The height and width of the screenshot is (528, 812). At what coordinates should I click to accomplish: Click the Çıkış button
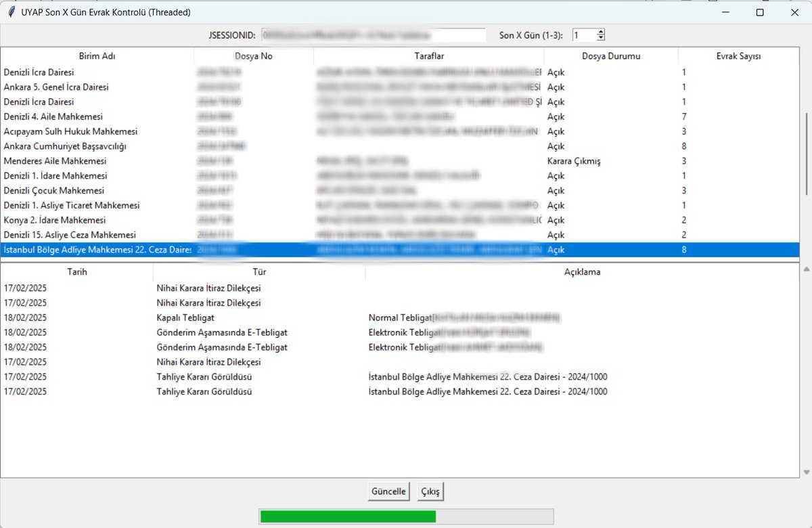click(x=430, y=491)
